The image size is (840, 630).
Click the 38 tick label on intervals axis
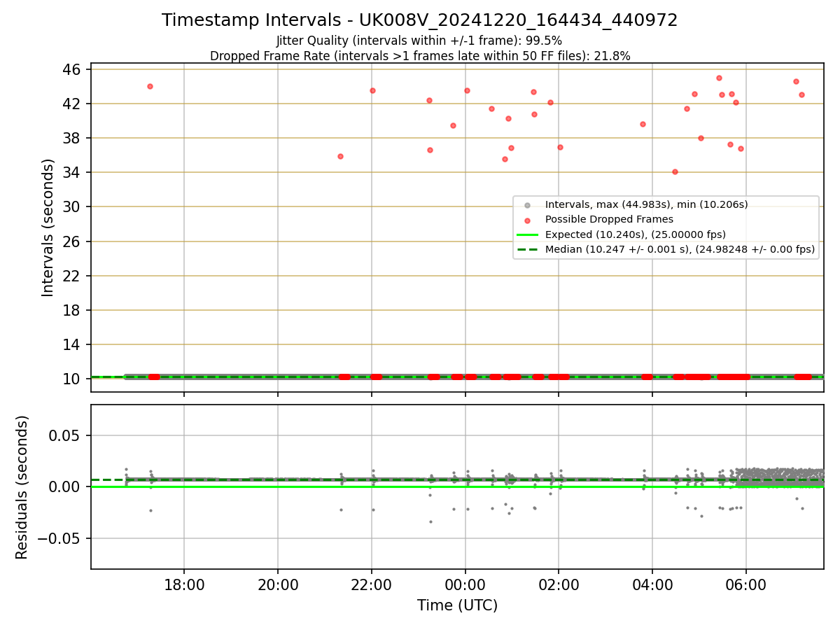coord(73,138)
